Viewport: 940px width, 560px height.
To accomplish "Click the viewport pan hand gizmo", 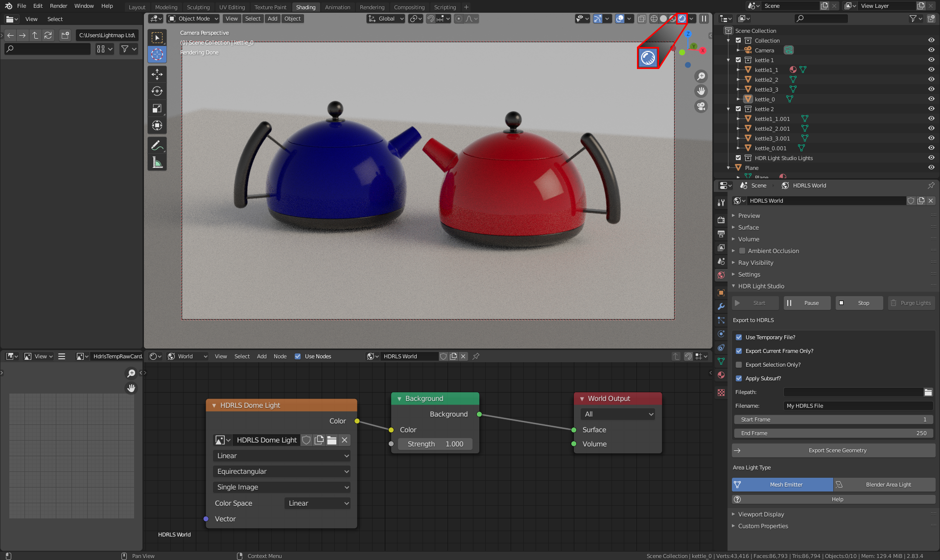I will 701,91.
